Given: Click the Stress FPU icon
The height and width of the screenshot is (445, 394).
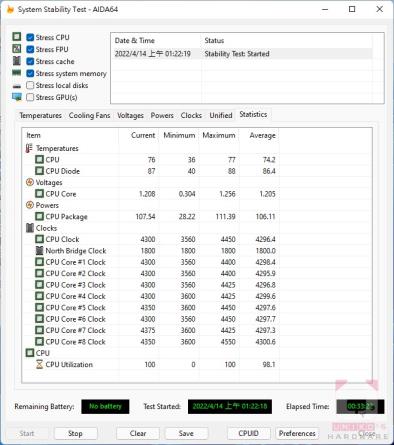Looking at the screenshot, I should click(x=17, y=49).
